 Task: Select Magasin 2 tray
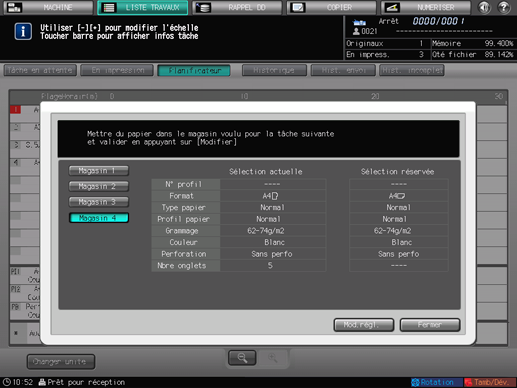(x=99, y=186)
